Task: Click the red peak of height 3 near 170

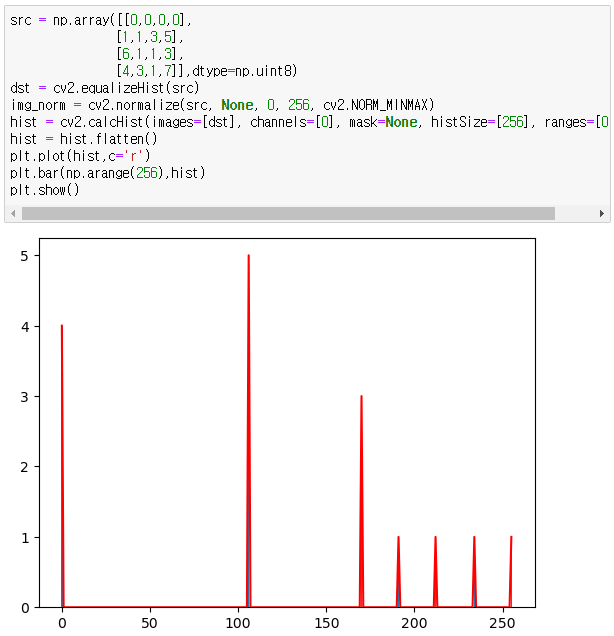Action: coord(361,501)
